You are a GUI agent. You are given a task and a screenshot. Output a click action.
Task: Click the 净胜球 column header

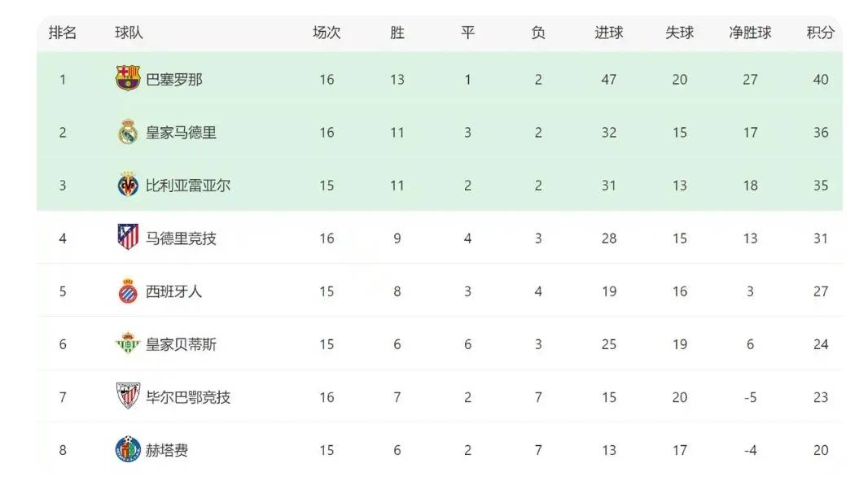[750, 33]
